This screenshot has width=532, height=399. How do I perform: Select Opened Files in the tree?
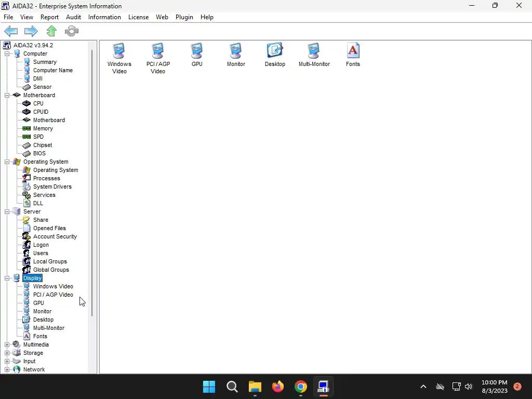[x=49, y=229]
